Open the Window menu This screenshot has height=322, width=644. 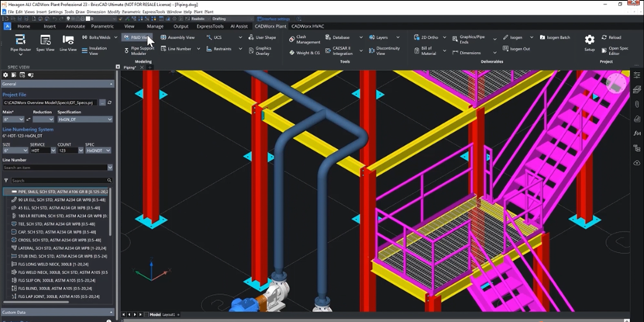coord(174,12)
